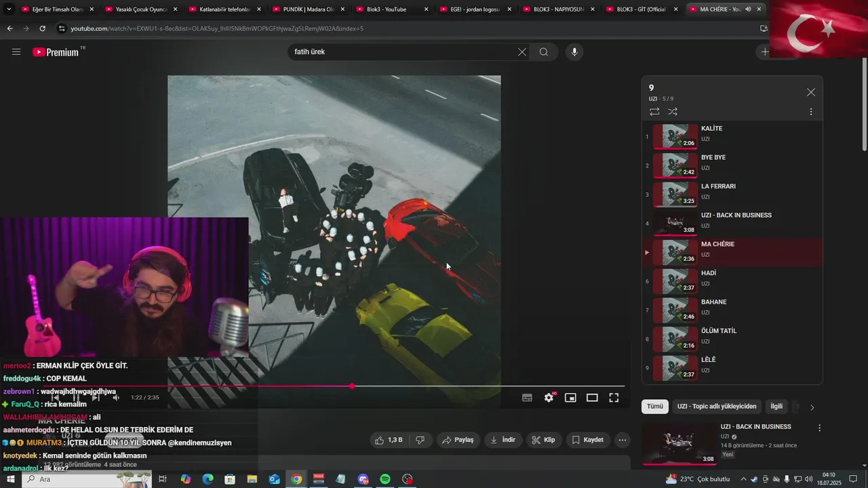Screen dimensions: 868x488
Task: Click the İndir download button
Action: coord(502,440)
